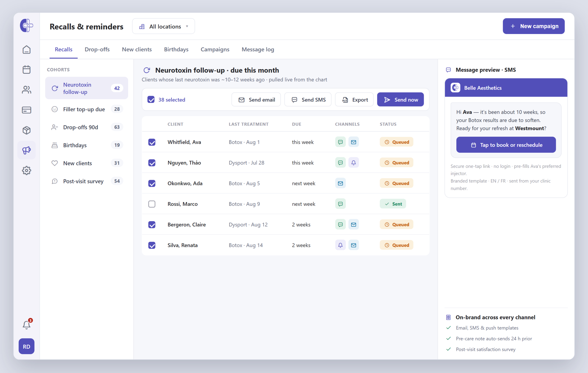Click the app logo in sidebar
The image size is (588, 373).
tap(26, 25)
